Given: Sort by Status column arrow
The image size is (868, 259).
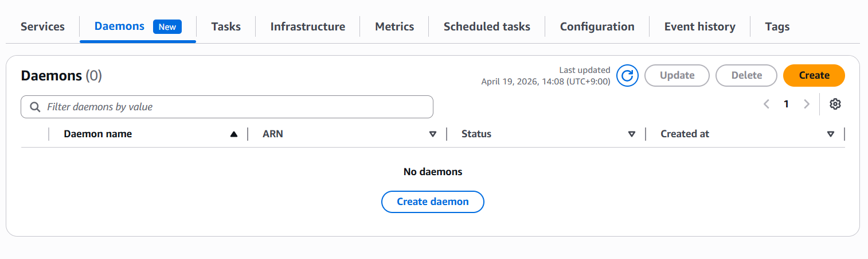Looking at the screenshot, I should coord(632,134).
